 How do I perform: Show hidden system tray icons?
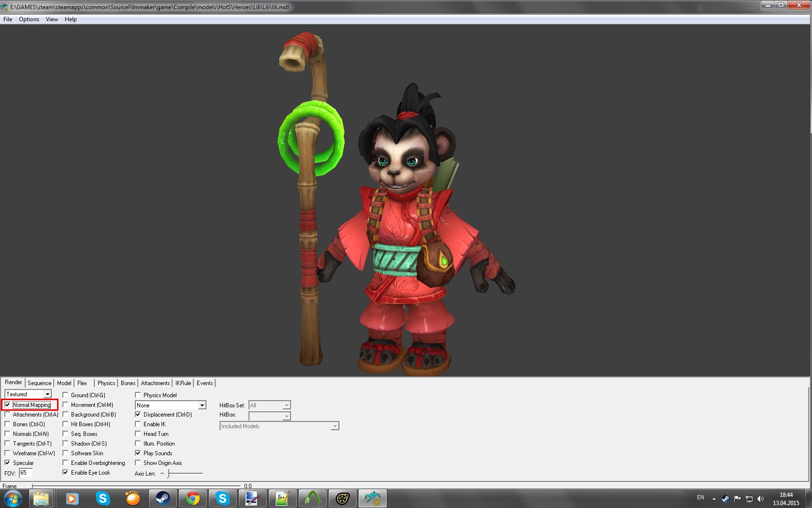click(x=714, y=499)
